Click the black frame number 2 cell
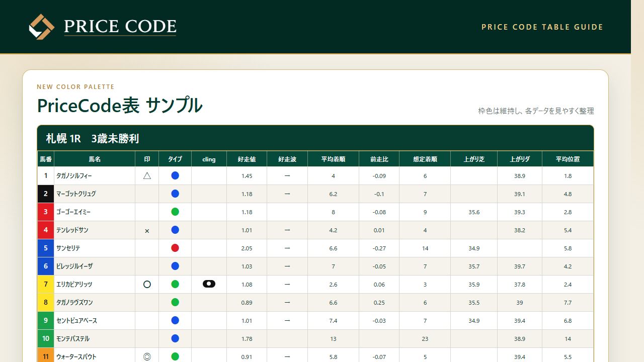 46,194
